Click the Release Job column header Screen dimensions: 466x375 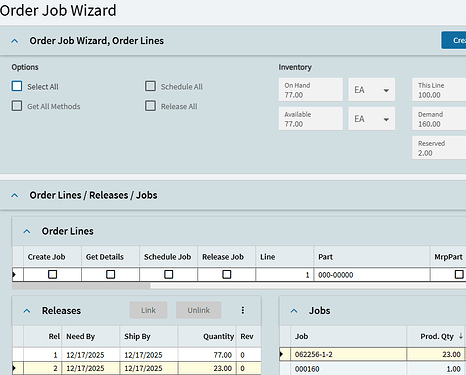226,257
